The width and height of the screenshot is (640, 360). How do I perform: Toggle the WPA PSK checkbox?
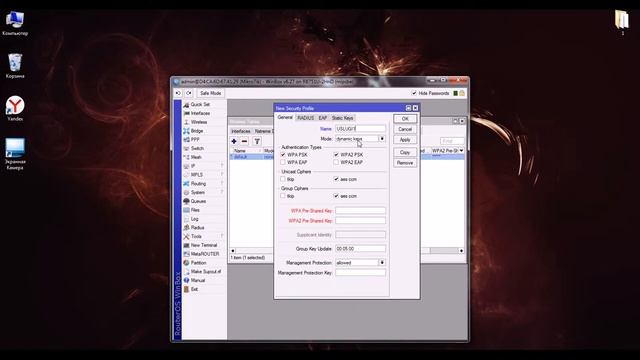point(283,155)
